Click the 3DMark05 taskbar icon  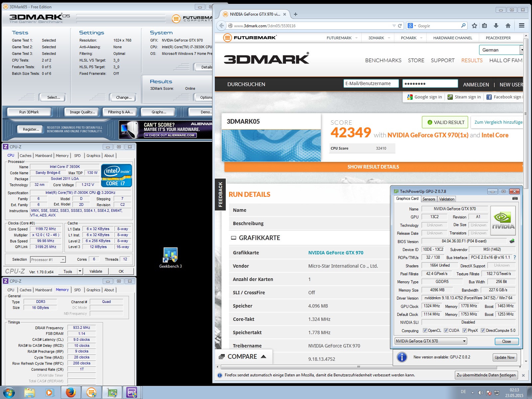pyautogui.click(x=91, y=393)
